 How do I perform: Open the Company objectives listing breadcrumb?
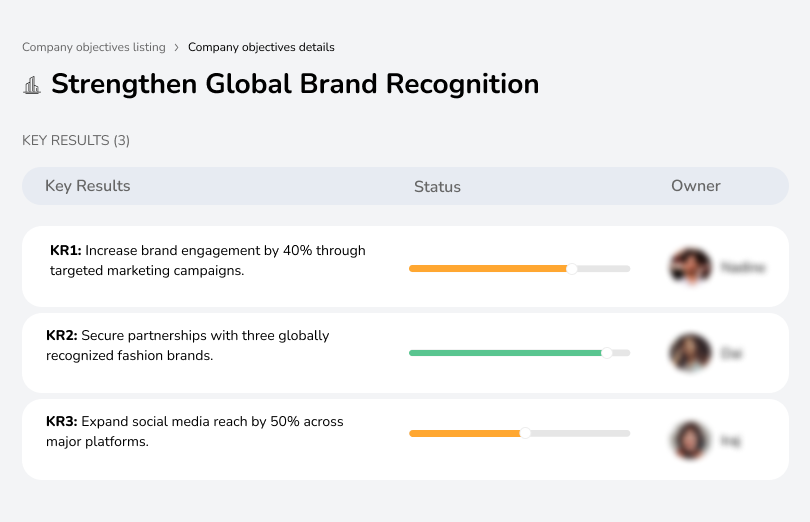coord(93,47)
